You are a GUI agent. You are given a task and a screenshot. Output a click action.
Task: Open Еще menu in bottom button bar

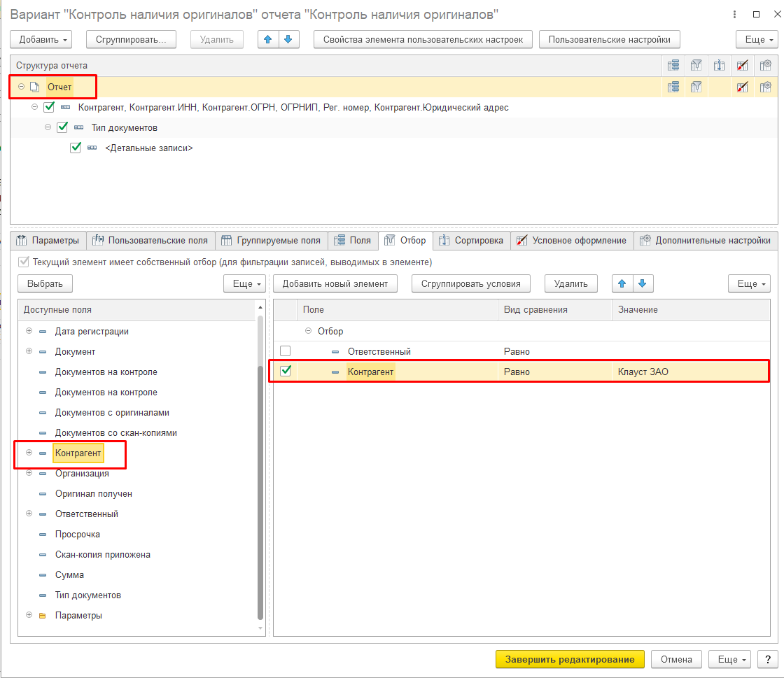tap(729, 660)
